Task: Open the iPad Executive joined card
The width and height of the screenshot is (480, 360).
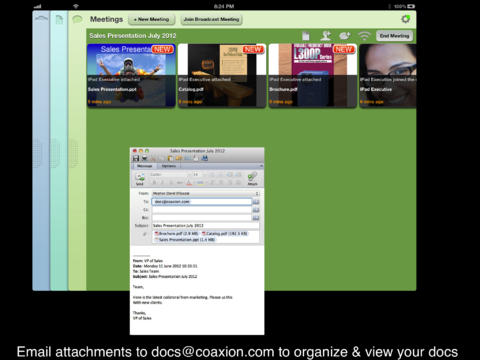Action: click(x=388, y=76)
